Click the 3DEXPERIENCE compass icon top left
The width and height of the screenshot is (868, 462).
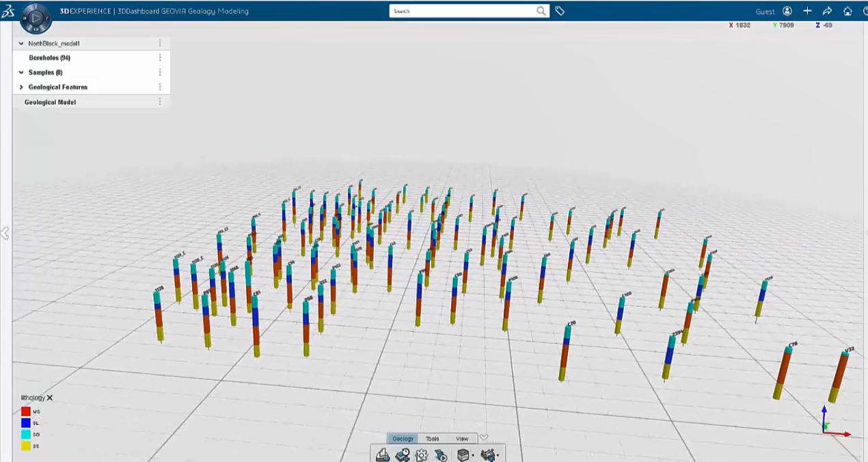[x=36, y=18]
